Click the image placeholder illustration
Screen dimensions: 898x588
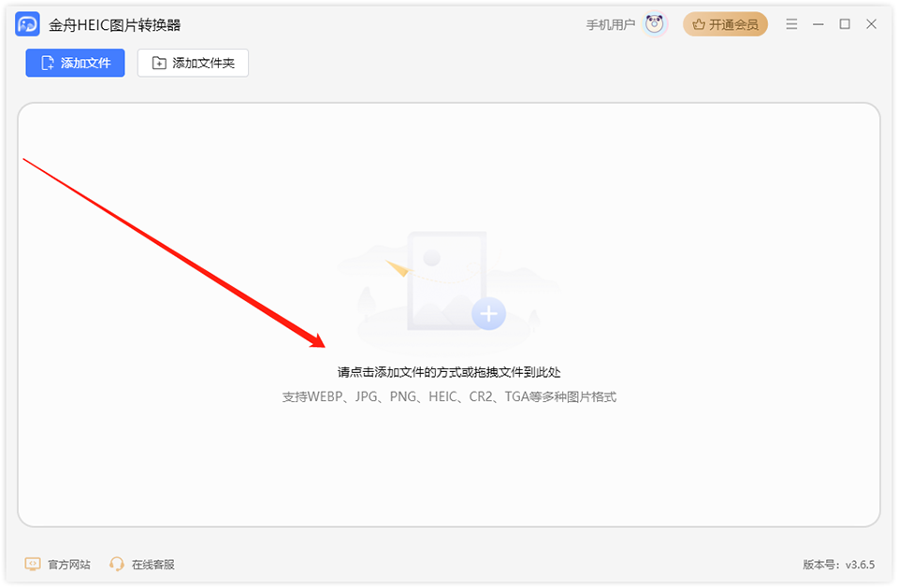[448, 289]
